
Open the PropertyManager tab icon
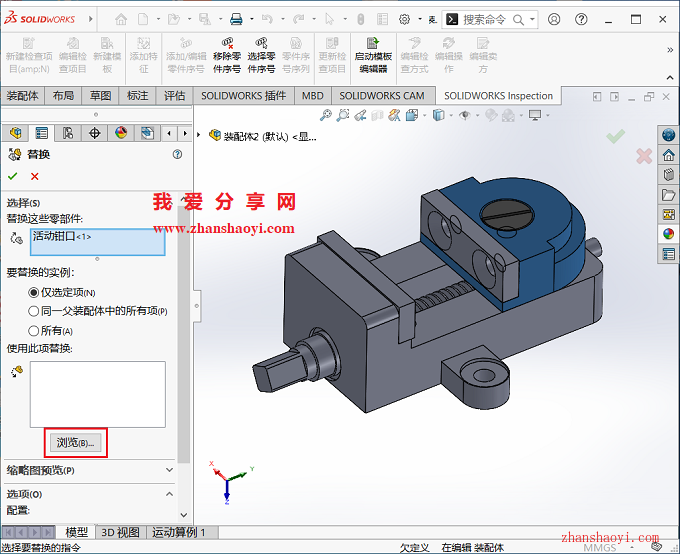click(42, 133)
